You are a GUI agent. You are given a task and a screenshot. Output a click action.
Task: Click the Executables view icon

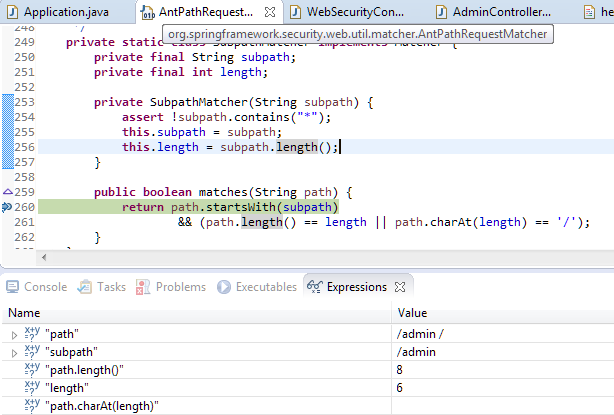pyautogui.click(x=222, y=287)
